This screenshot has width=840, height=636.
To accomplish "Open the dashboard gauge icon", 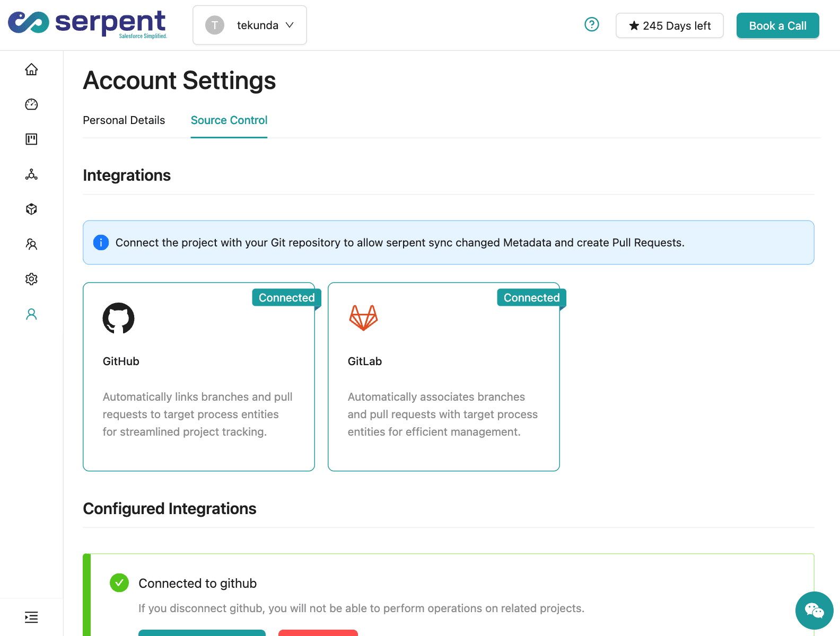I will click(x=31, y=104).
